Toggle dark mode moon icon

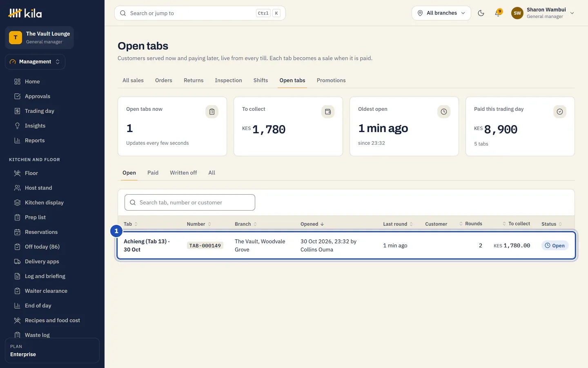coord(481,13)
